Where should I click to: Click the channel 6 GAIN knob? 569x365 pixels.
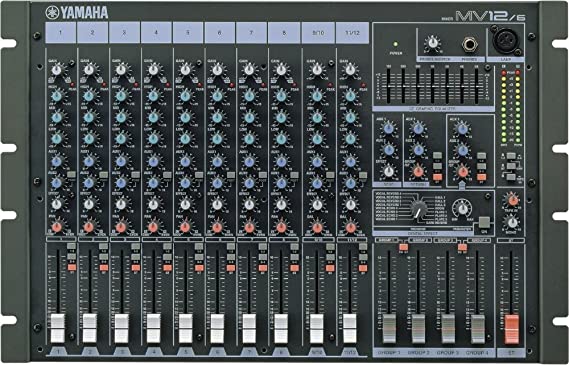tap(217, 70)
